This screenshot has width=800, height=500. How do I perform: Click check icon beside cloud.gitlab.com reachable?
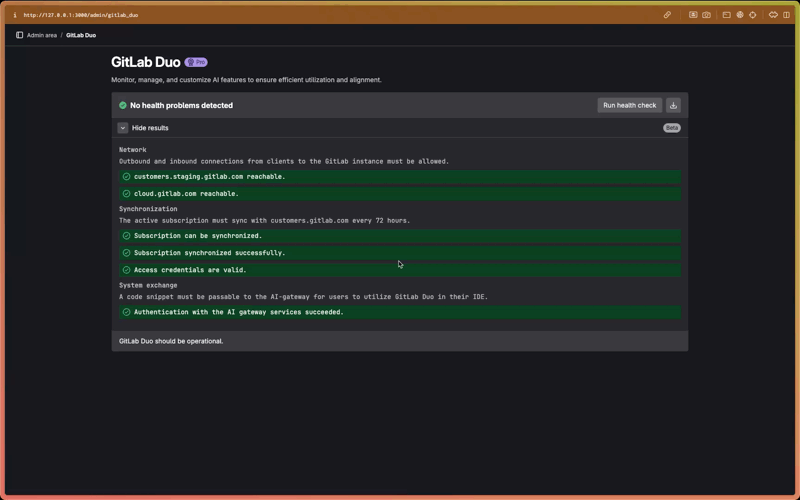[127, 194]
